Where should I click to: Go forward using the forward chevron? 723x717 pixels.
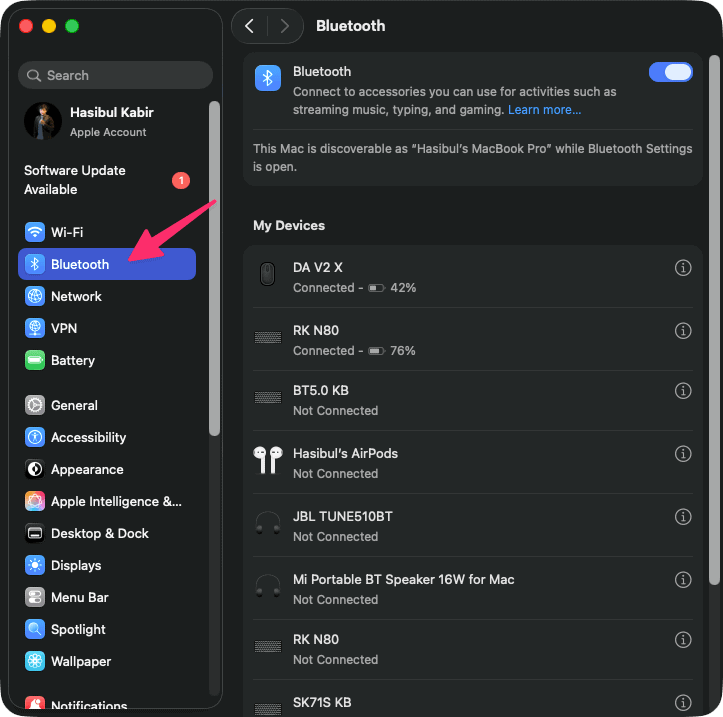click(285, 26)
